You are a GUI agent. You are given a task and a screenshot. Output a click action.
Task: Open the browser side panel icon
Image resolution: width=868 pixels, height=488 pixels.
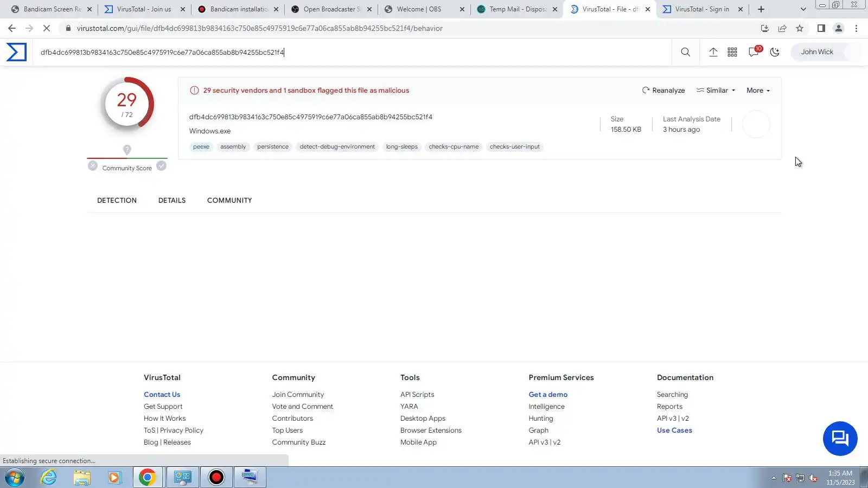(821, 28)
